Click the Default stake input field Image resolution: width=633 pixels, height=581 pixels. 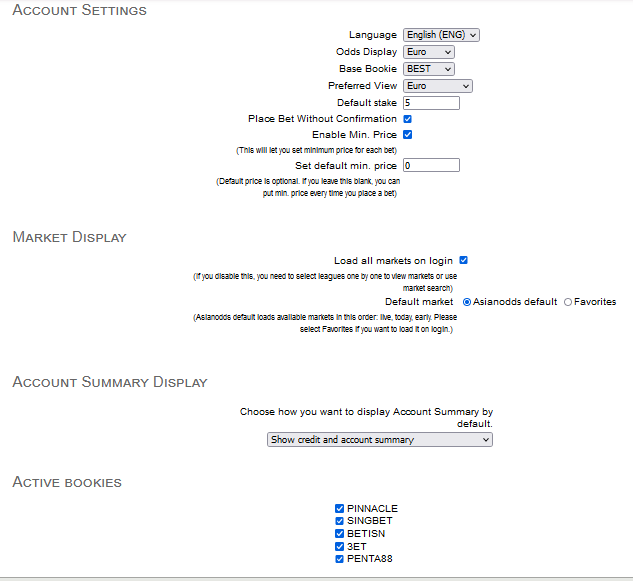click(431, 103)
